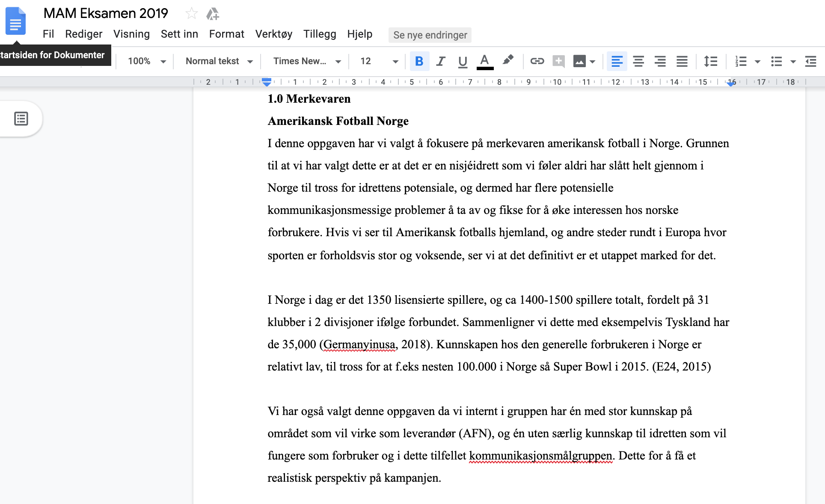This screenshot has width=825, height=504.
Task: Open the Format menu
Action: (x=226, y=34)
